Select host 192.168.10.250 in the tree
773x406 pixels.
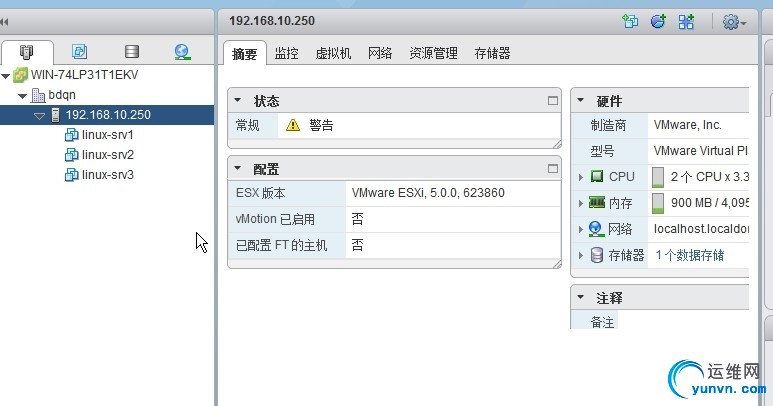pyautogui.click(x=107, y=115)
